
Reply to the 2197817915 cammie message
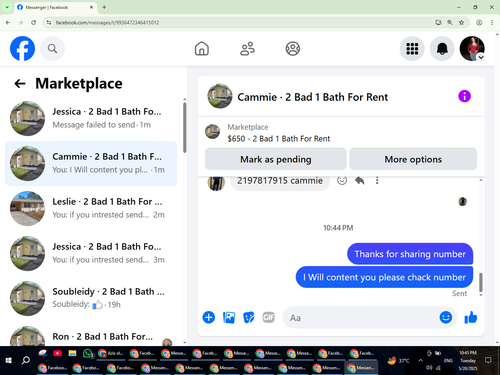tap(360, 180)
